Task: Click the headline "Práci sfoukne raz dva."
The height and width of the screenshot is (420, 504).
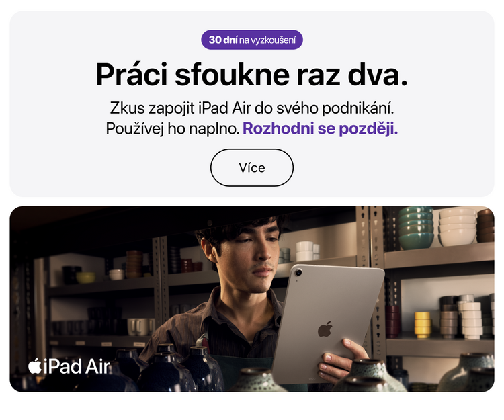Action: coord(252,74)
